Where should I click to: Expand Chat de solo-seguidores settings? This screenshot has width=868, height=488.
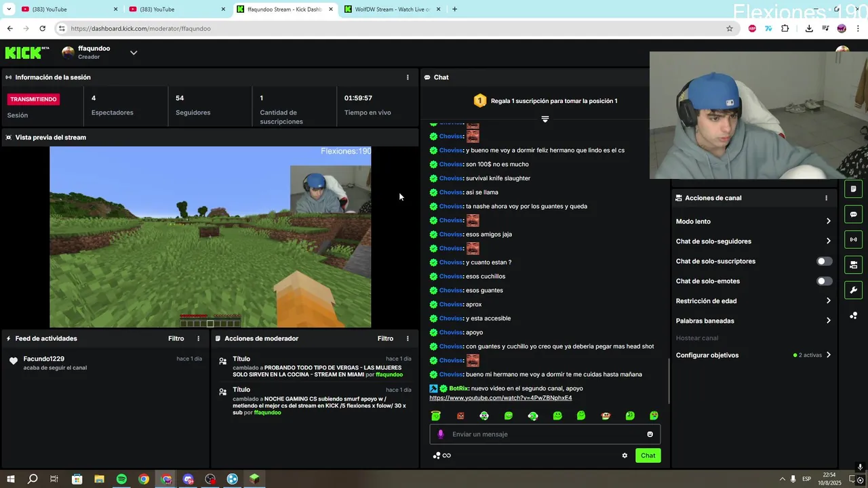click(753, 241)
